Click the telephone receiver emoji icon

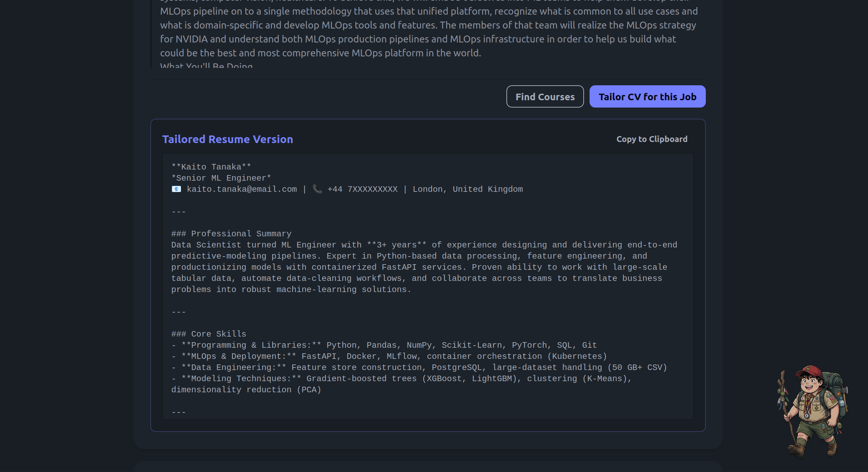[x=317, y=189]
